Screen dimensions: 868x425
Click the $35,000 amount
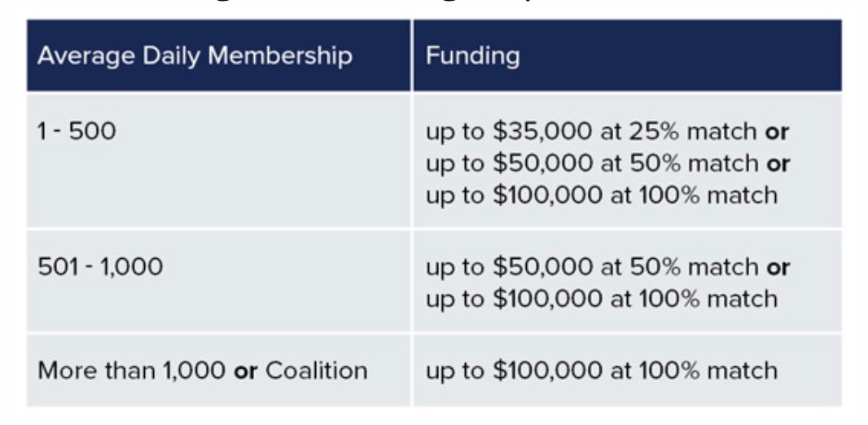541,132
